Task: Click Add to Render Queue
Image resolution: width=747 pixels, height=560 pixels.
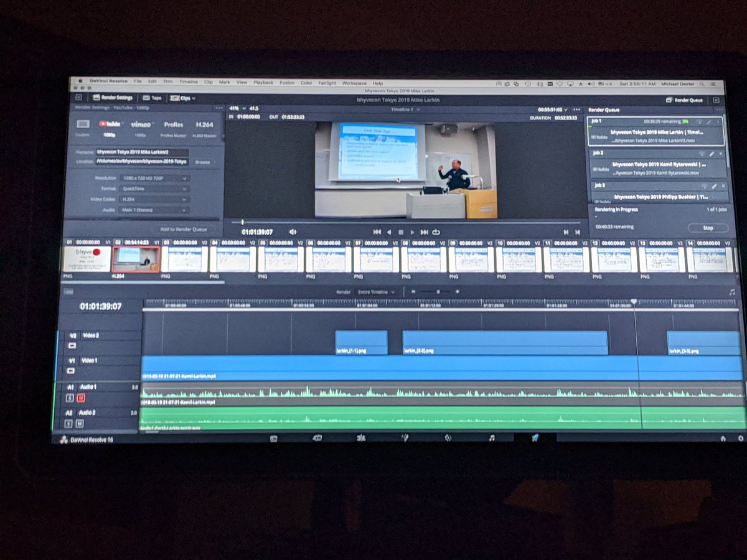Action: 184,229
